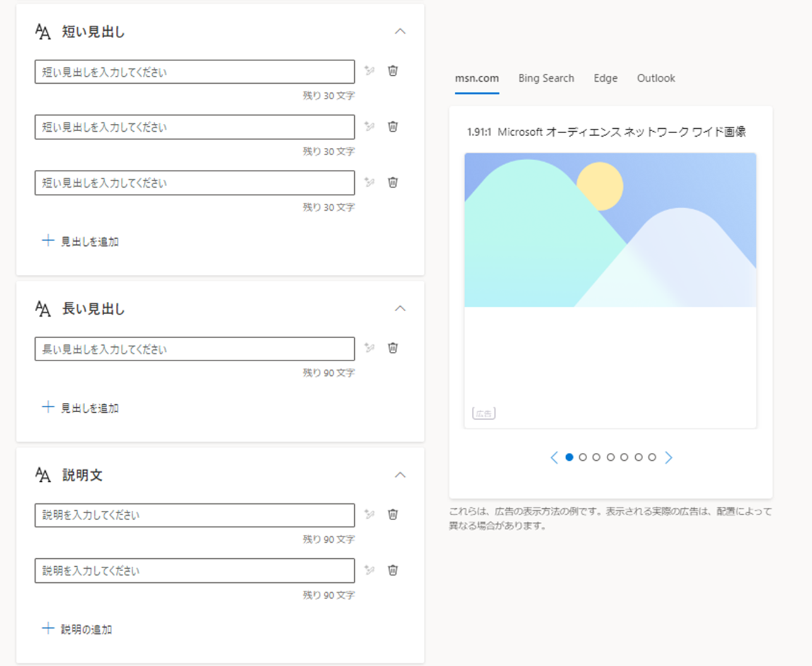Select the third preview carousel dot
The height and width of the screenshot is (666, 812).
pyautogui.click(x=596, y=457)
